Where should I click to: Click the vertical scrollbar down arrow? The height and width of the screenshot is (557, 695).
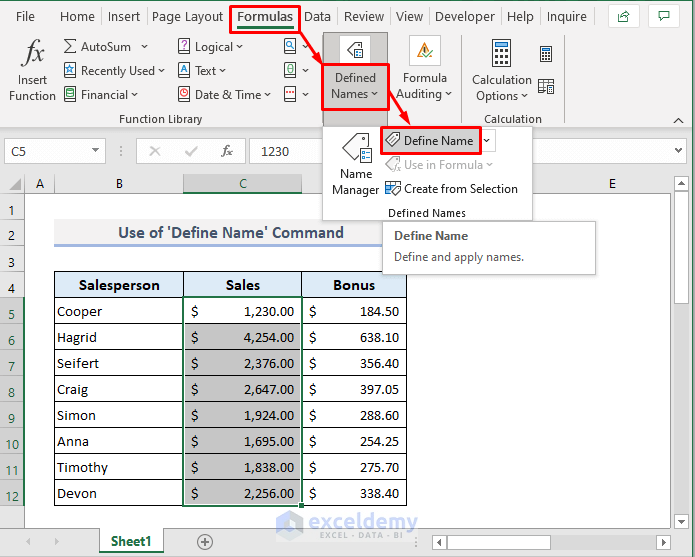(681, 522)
